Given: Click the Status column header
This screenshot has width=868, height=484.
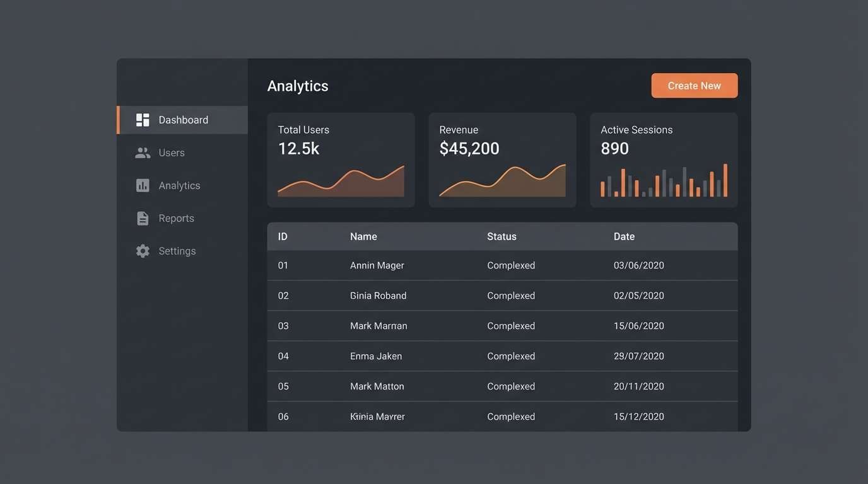Looking at the screenshot, I should [x=501, y=236].
